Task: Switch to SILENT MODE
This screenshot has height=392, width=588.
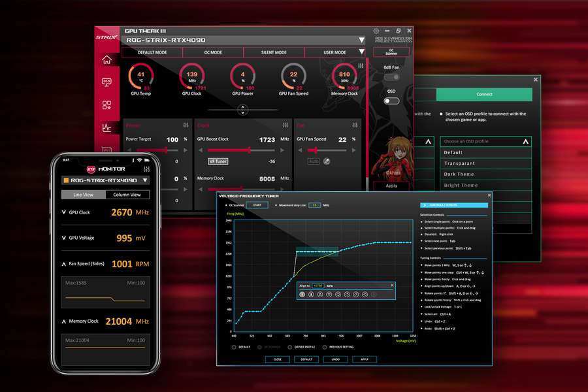Action: 274,52
